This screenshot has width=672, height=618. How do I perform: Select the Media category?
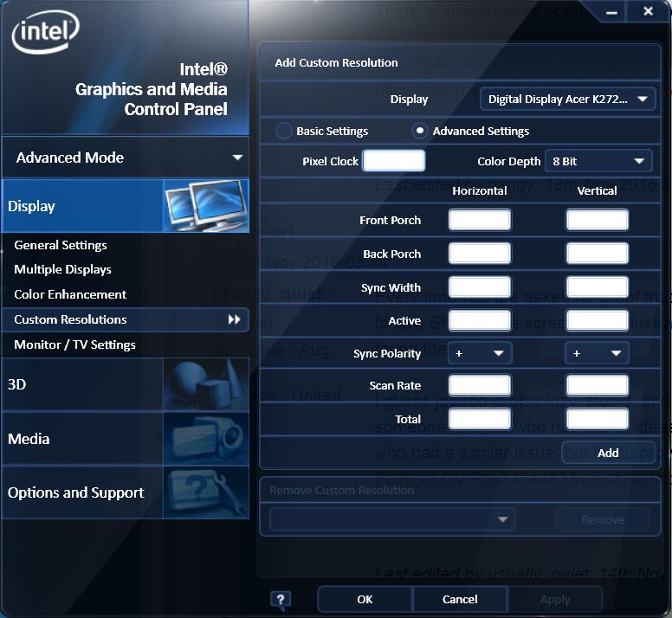click(x=126, y=439)
